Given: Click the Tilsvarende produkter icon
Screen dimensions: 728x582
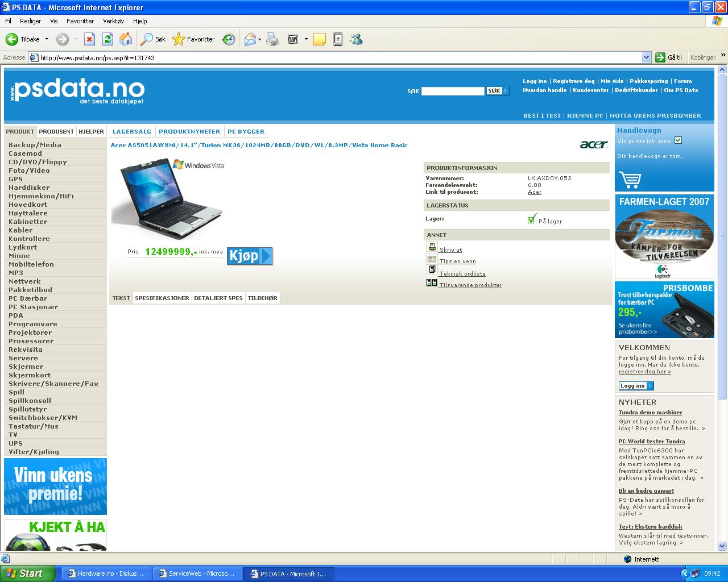Looking at the screenshot, I should (432, 282).
